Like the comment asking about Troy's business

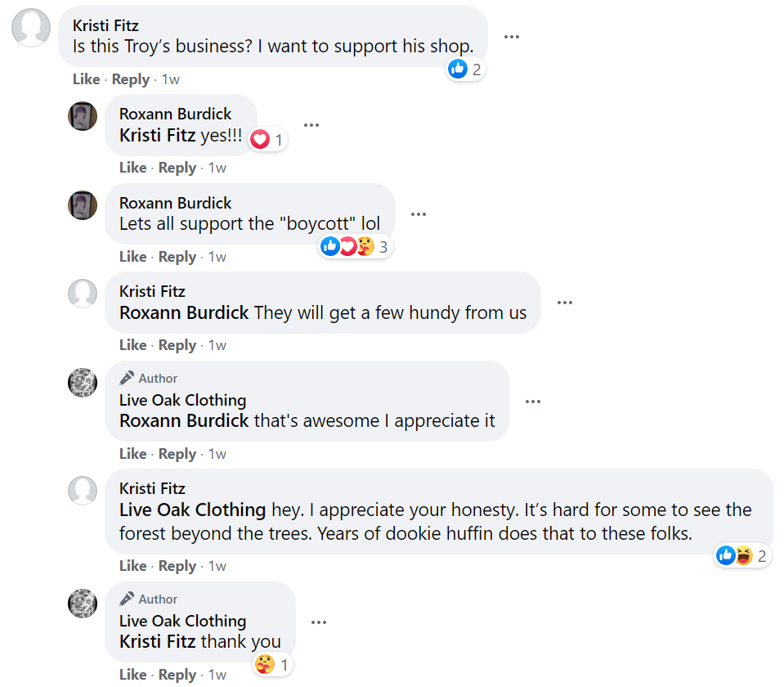point(86,79)
